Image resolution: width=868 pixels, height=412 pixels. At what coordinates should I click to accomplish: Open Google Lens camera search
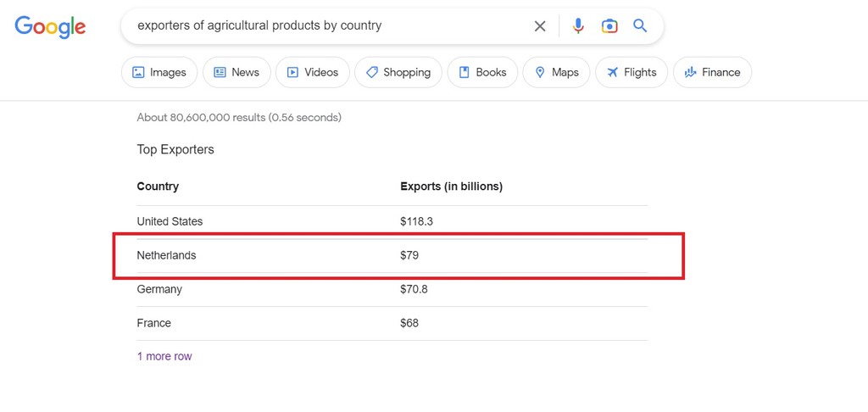[609, 26]
